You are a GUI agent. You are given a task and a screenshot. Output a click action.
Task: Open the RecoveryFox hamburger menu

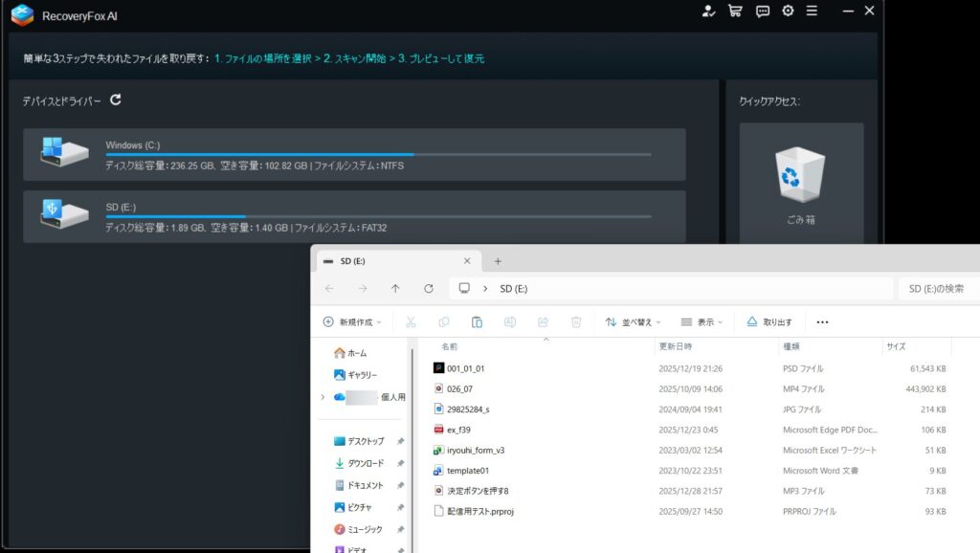[x=812, y=11]
